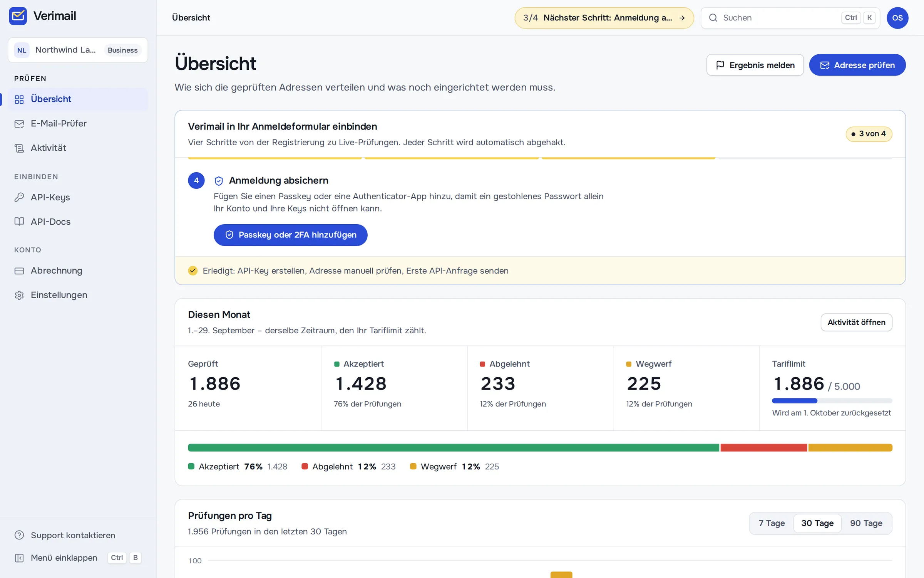Switch chart range to 7 Tage
924x578 pixels.
coord(772,523)
